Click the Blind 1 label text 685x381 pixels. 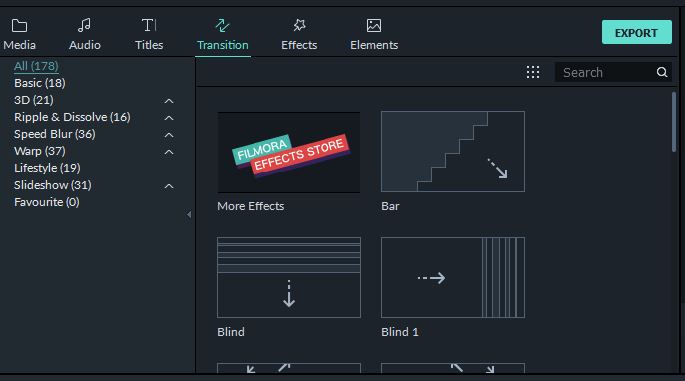400,332
